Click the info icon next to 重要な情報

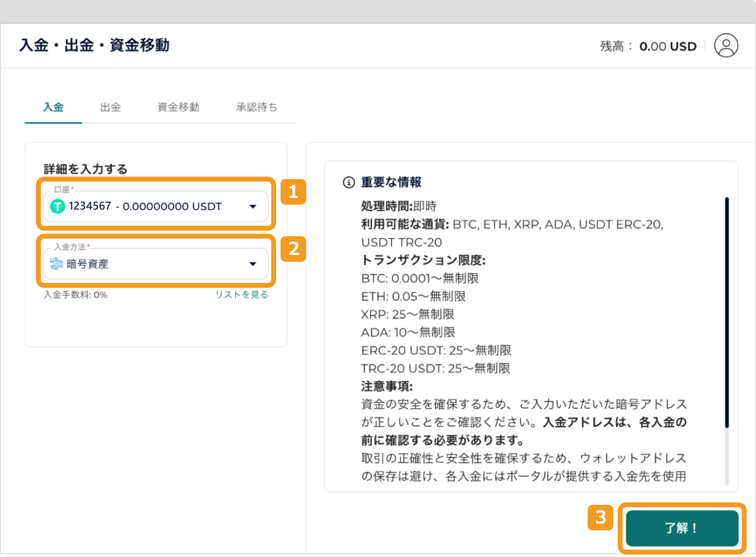pyautogui.click(x=348, y=182)
